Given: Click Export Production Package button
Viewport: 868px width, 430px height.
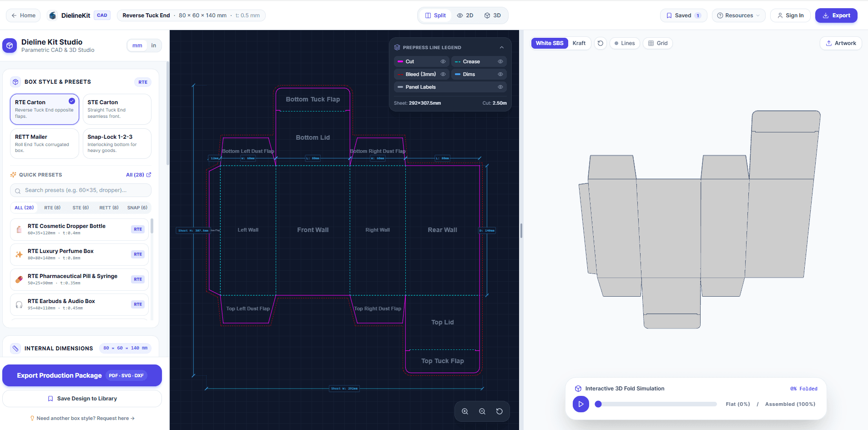Looking at the screenshot, I should 82,375.
